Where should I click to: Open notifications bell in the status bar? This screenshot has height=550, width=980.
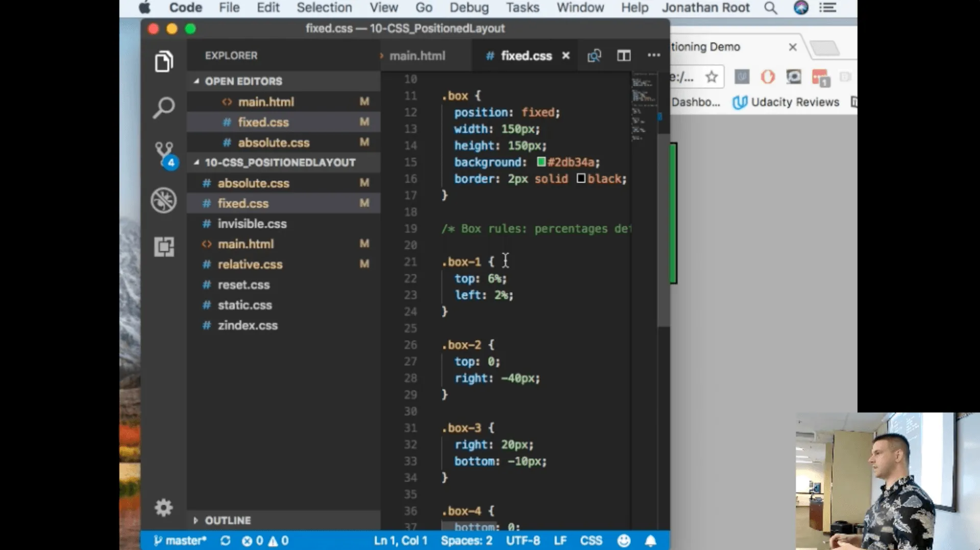click(650, 540)
